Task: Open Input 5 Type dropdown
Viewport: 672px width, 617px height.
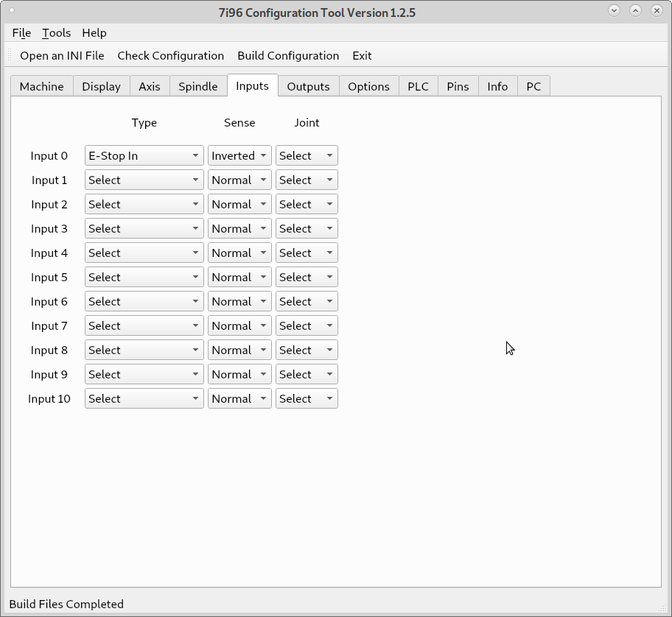Action: pos(144,277)
